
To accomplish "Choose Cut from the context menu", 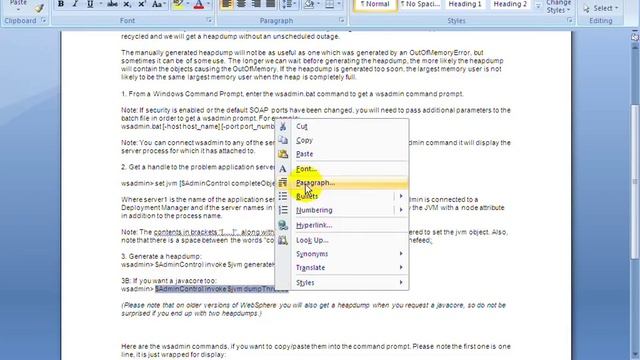I will click(x=342, y=127).
